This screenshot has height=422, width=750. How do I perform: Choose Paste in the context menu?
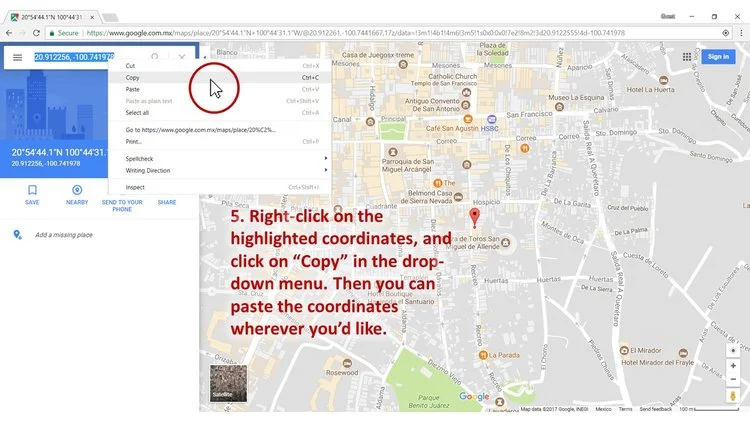(x=221, y=89)
